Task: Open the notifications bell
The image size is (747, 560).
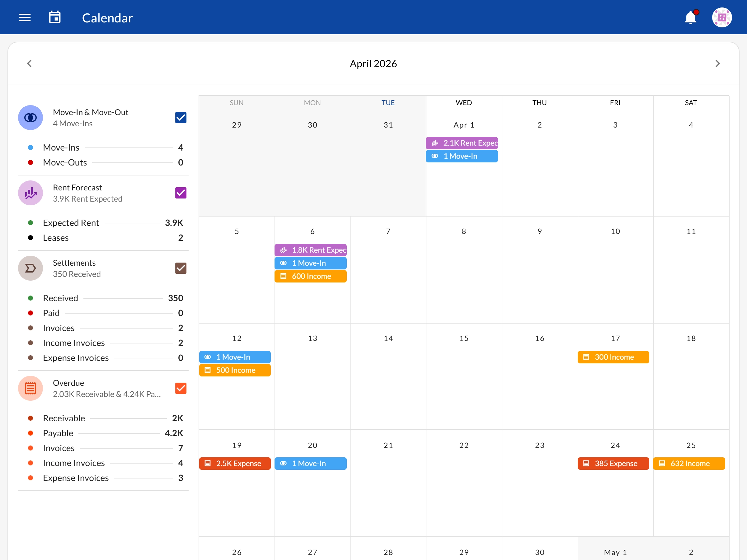Action: click(x=691, y=17)
